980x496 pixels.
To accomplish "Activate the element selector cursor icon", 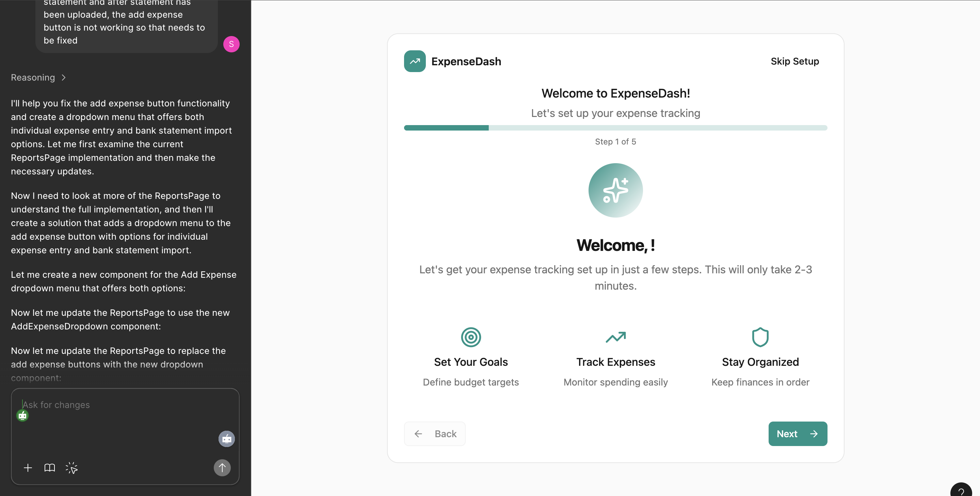I will [x=71, y=467].
